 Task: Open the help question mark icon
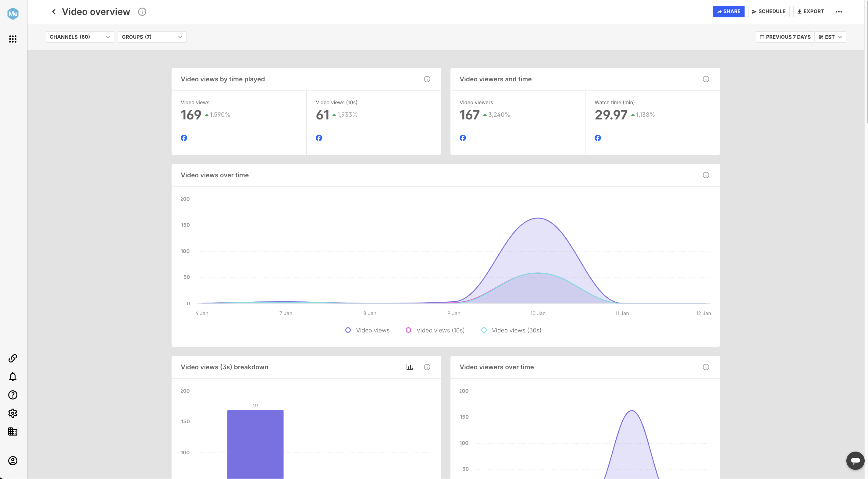[13, 395]
